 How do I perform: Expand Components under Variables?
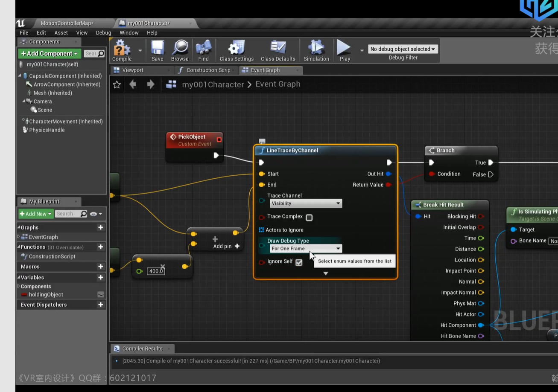[x=19, y=286]
